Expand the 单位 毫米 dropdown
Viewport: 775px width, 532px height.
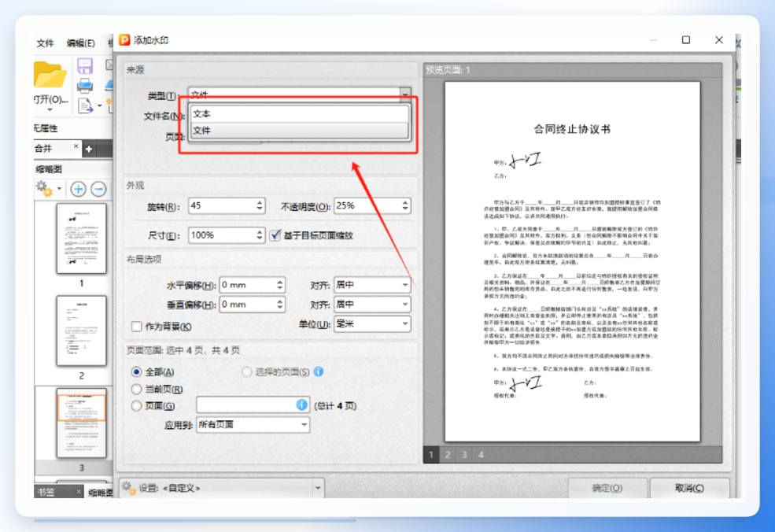pos(372,324)
